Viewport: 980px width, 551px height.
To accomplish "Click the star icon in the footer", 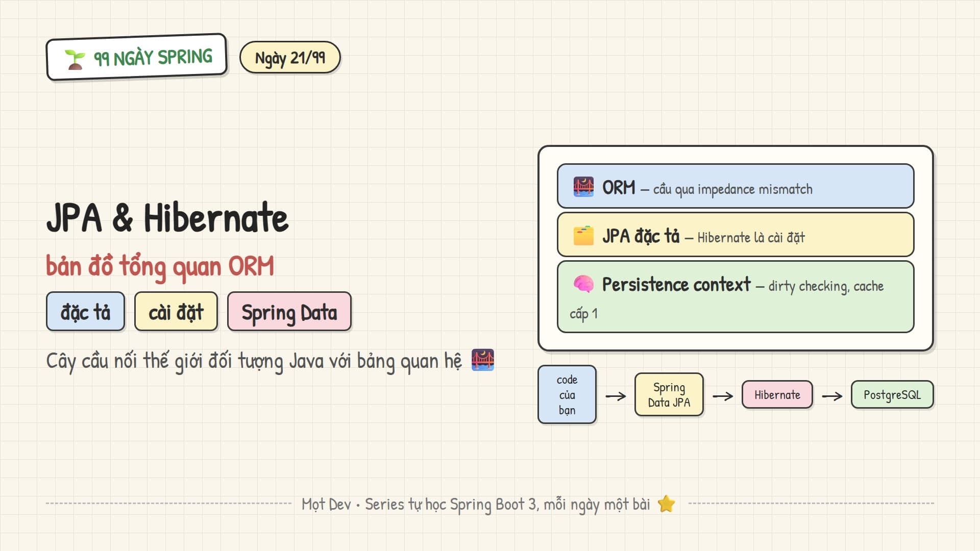I will click(x=667, y=504).
